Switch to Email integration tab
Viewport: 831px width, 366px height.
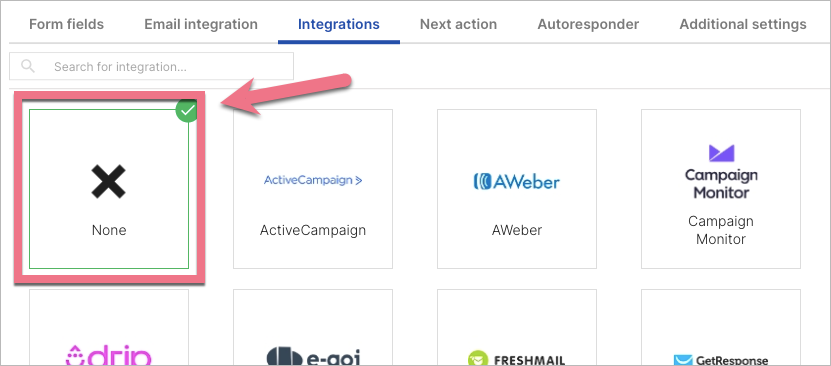coord(201,24)
